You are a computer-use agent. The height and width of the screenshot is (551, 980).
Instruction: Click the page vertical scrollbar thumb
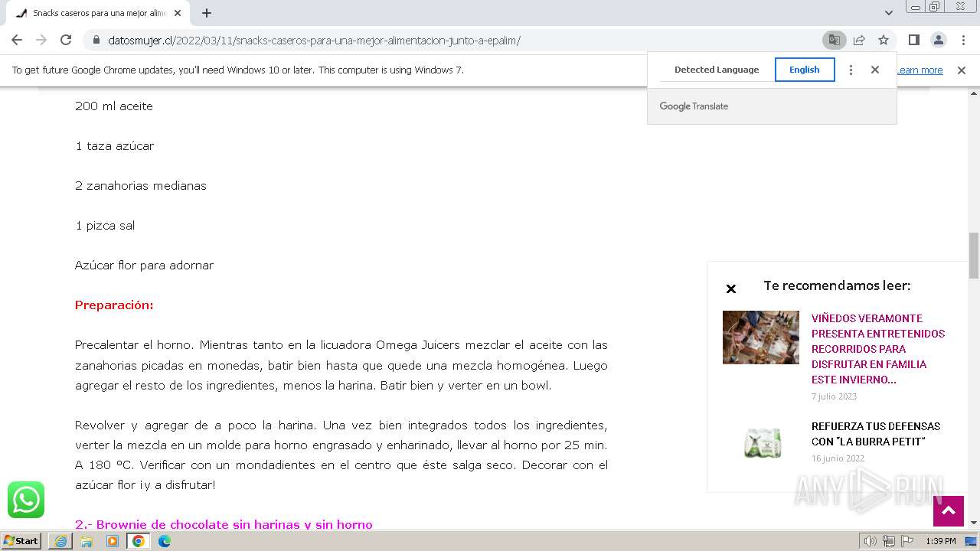coord(974,256)
